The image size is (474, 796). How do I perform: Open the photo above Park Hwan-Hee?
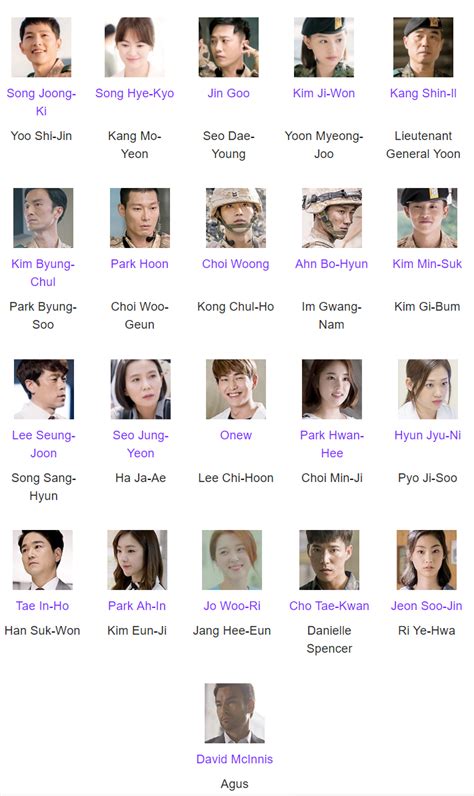pyautogui.click(x=332, y=389)
